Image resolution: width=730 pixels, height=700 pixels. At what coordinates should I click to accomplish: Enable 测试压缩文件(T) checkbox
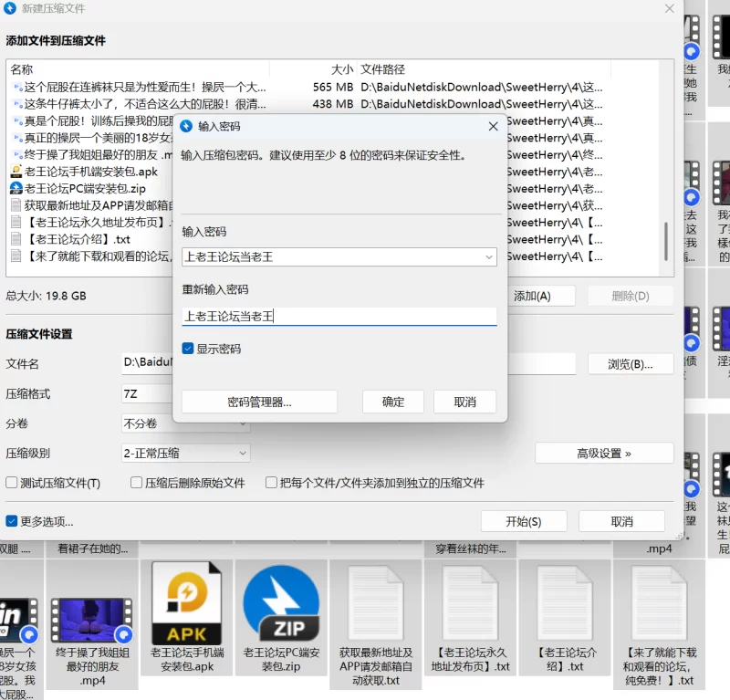[x=12, y=483]
